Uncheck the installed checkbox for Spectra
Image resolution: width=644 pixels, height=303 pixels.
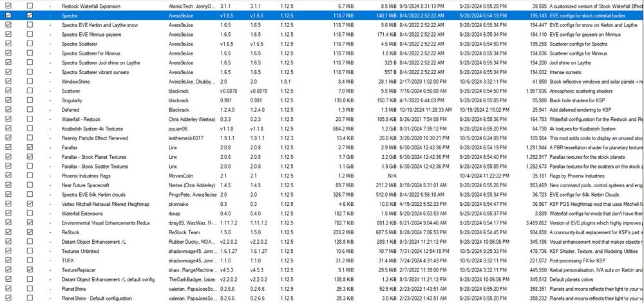coord(8,15)
